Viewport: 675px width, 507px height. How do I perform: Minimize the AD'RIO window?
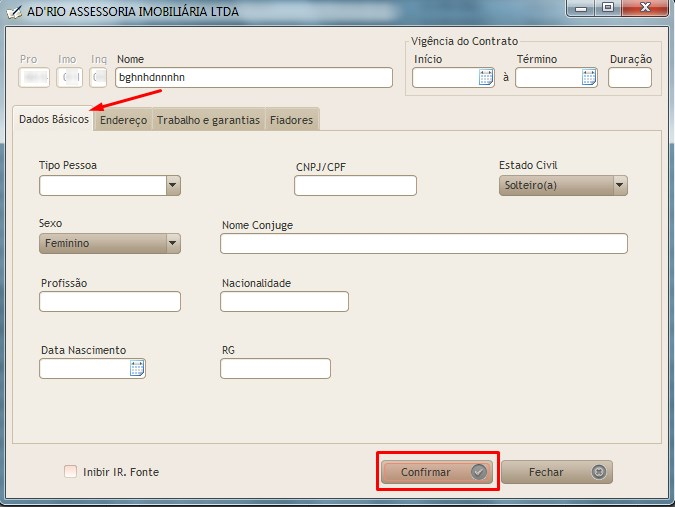pyautogui.click(x=581, y=8)
